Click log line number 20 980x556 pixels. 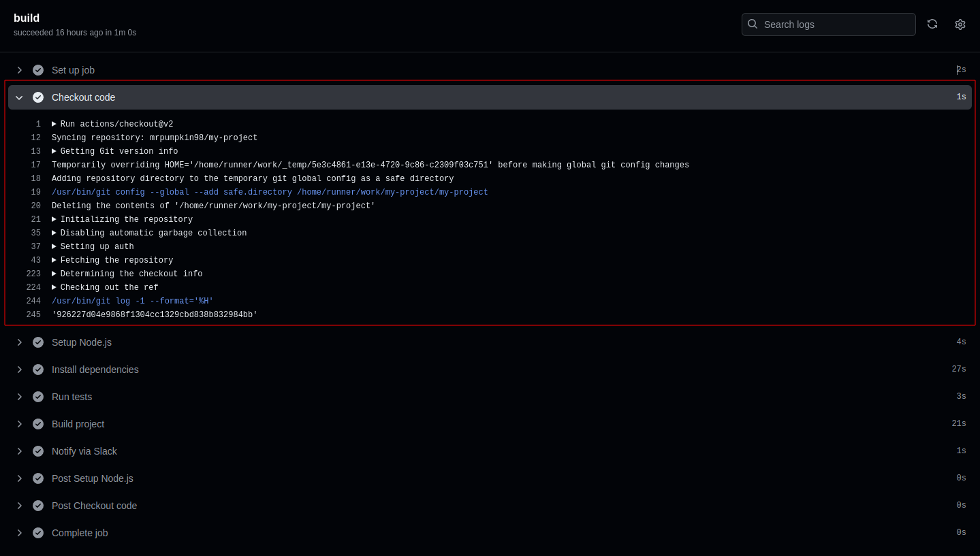pos(36,206)
